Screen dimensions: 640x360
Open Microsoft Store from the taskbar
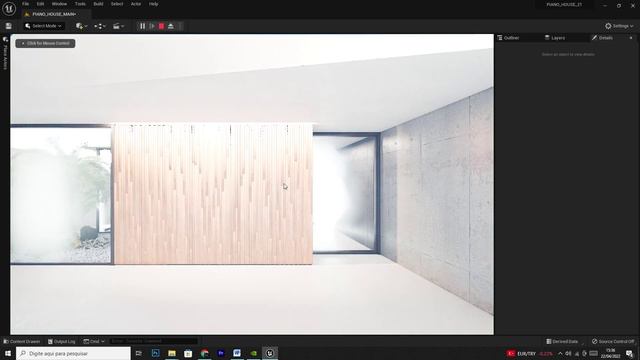[188, 353]
